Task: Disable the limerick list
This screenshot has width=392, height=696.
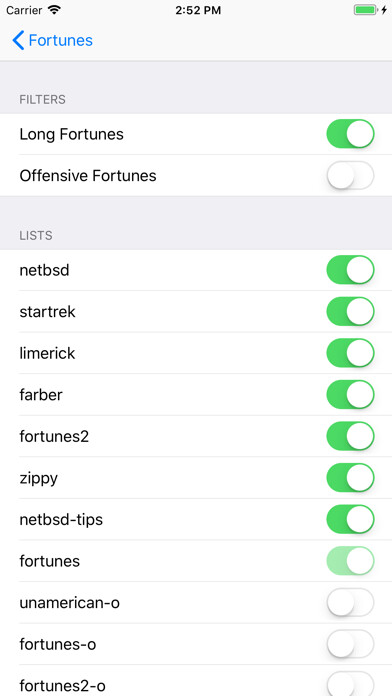Action: (x=350, y=353)
